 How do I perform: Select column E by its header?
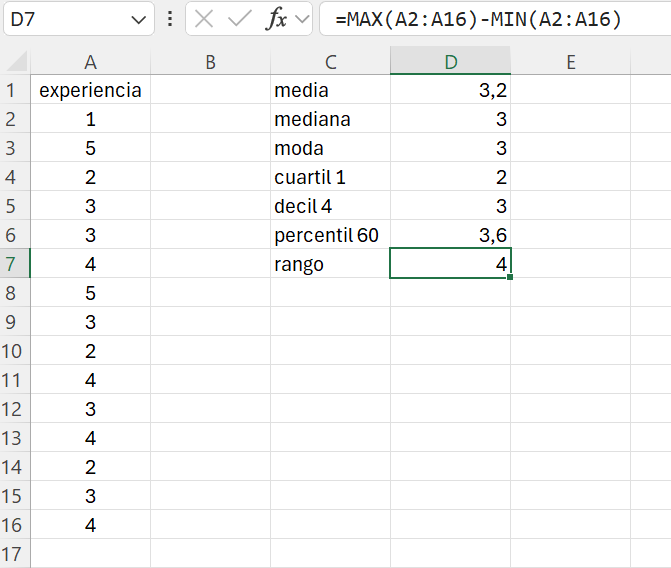pyautogui.click(x=570, y=62)
